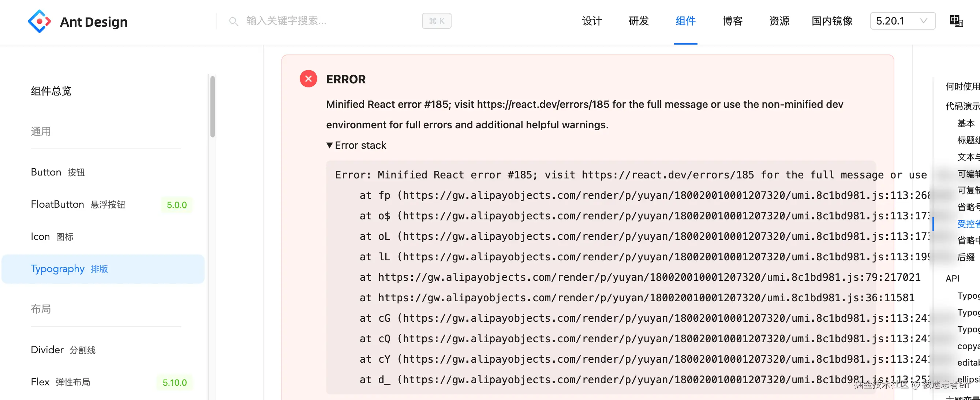Click the Ant Design logo icon
The height and width of the screenshot is (400, 980).
[x=39, y=21]
